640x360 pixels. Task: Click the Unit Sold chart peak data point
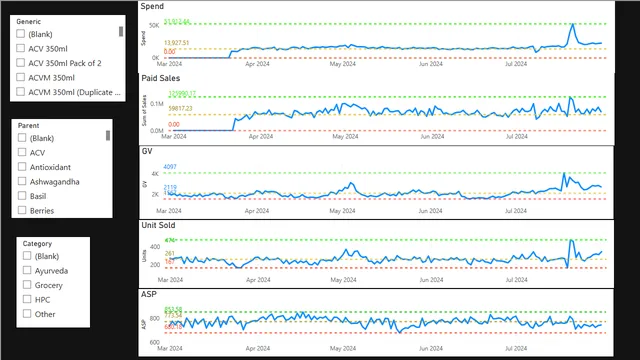[571, 240]
